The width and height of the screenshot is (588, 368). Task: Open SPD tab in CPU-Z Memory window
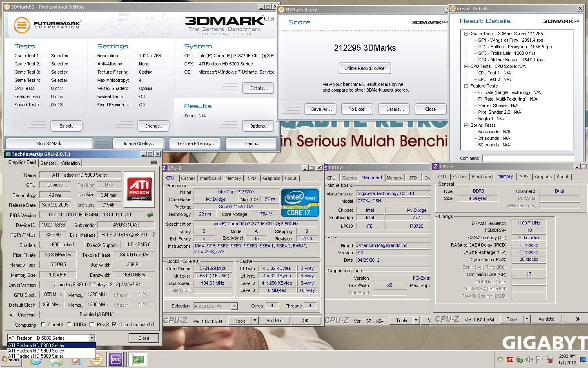(x=524, y=177)
